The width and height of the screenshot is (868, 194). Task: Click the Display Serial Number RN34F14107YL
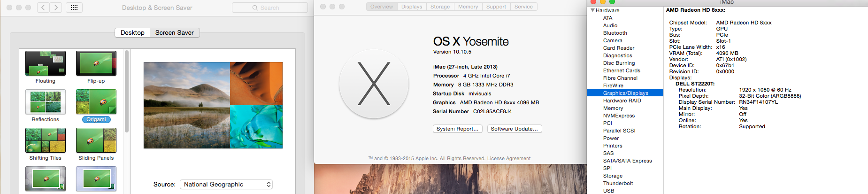coord(758,102)
